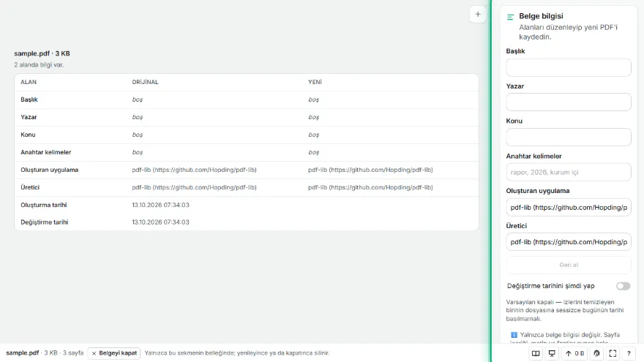Click new pdf-lib value in Üretici row

370,187
